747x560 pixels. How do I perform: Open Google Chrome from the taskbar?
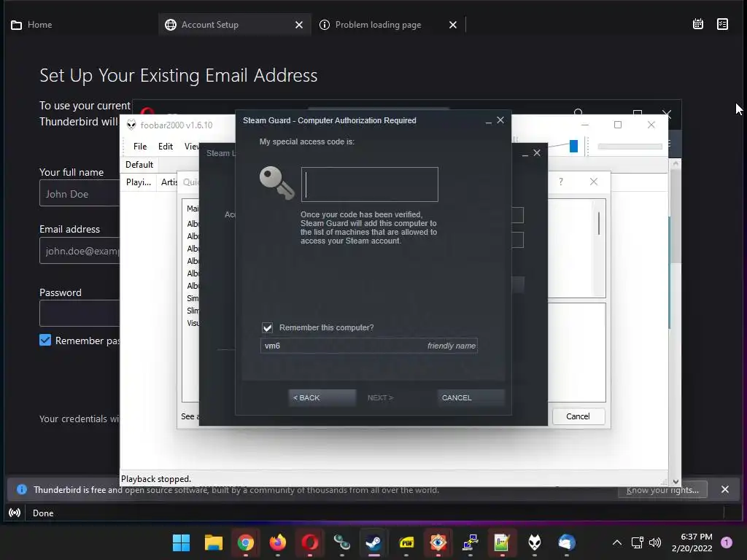pyautogui.click(x=245, y=542)
